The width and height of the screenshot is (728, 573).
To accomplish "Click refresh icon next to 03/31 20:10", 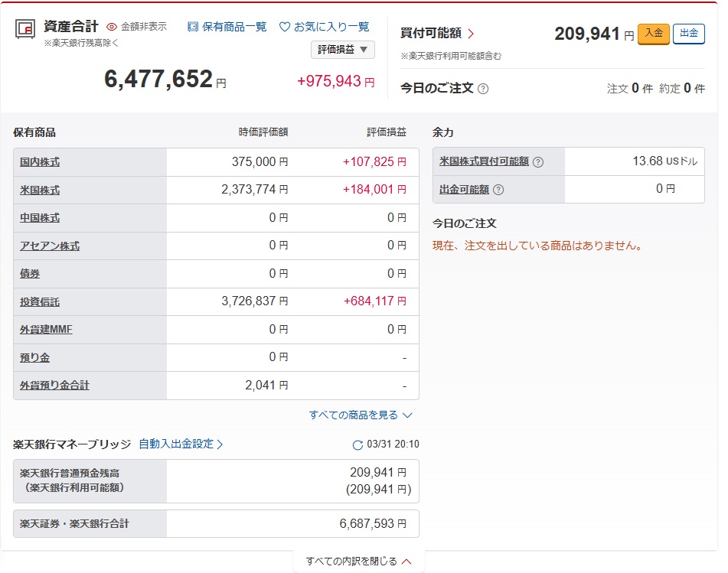I will (357, 445).
